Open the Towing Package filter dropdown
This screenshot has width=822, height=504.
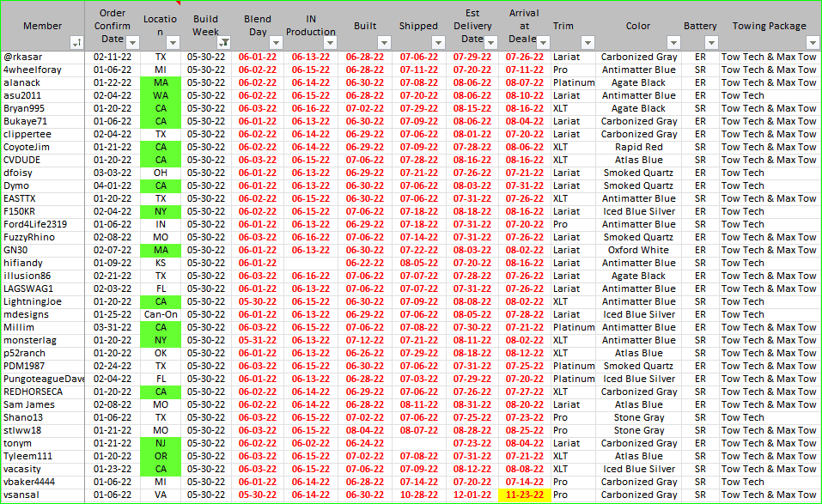coord(813,42)
